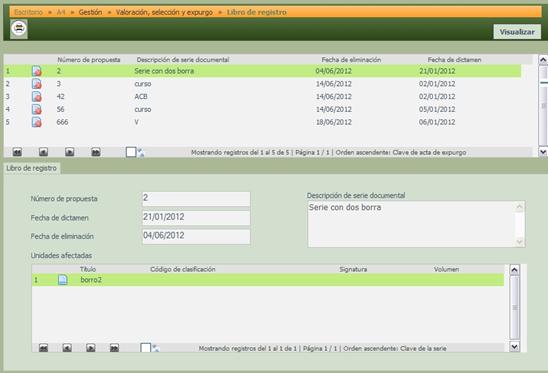Sort by Signatura column header
548x373 pixels.
[353, 269]
